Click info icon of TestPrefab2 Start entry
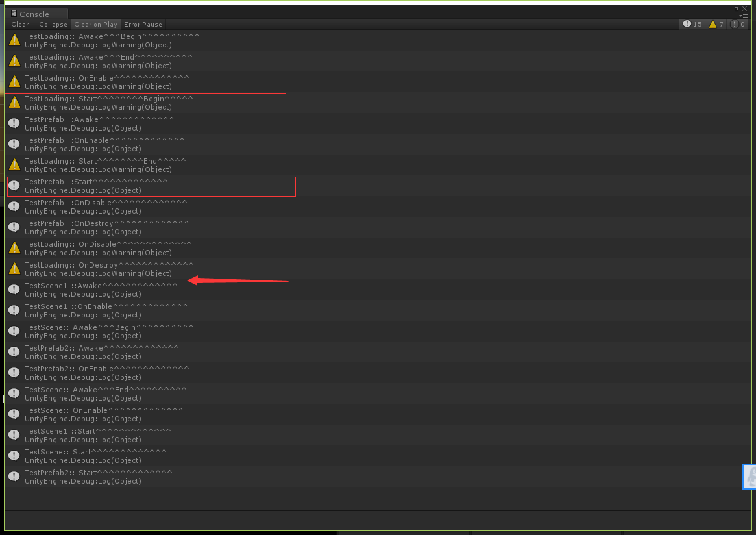The width and height of the screenshot is (756, 535). 14,476
